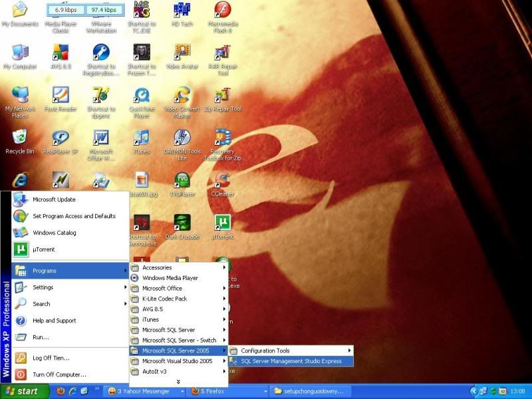Expand iTunes program folder
The width and height of the screenshot is (532, 399).
pos(178,320)
